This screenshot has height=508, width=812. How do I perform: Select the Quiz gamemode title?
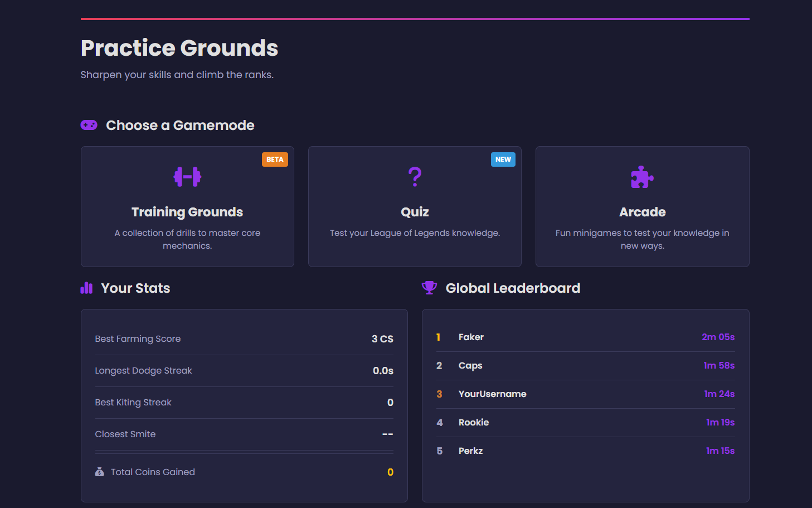(415, 212)
